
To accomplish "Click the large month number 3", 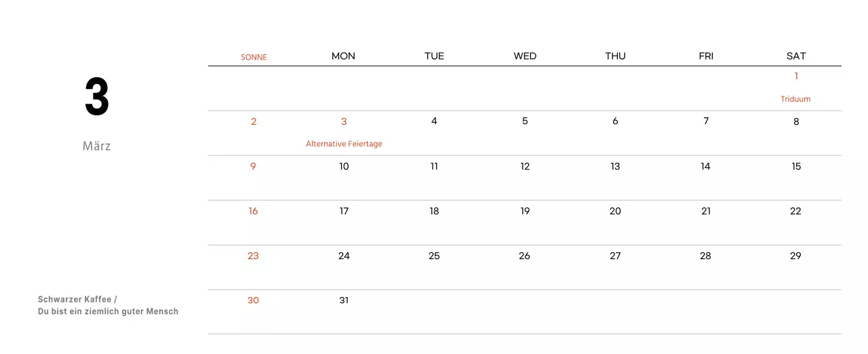I will tap(97, 98).
